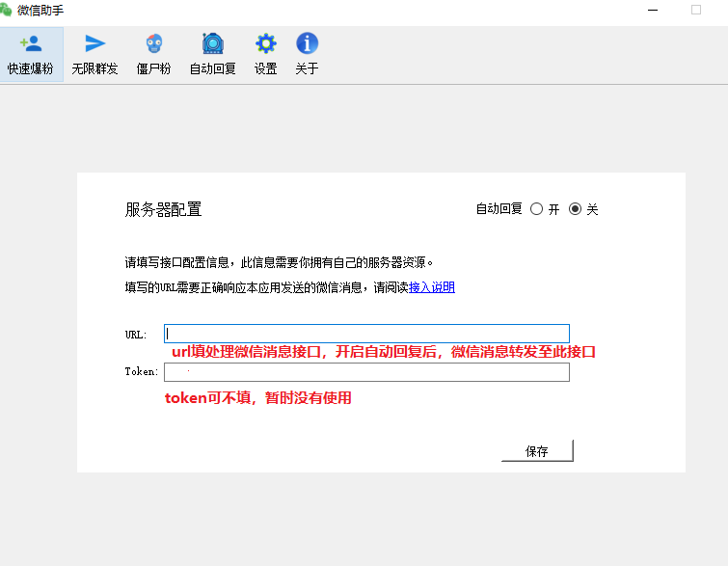
Task: Maximize the 微信助手 window
Action: click(696, 10)
